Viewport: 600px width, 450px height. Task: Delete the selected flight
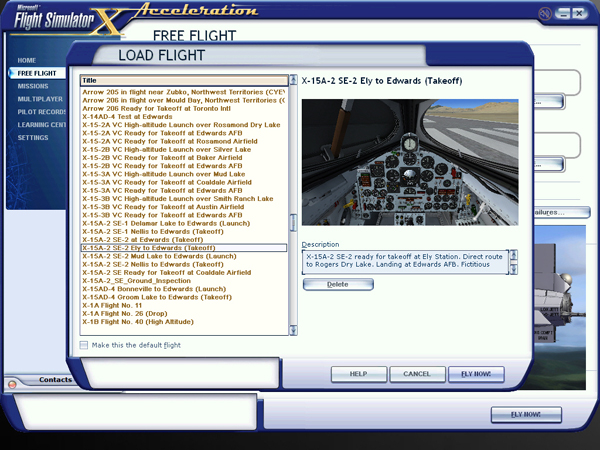click(x=338, y=284)
